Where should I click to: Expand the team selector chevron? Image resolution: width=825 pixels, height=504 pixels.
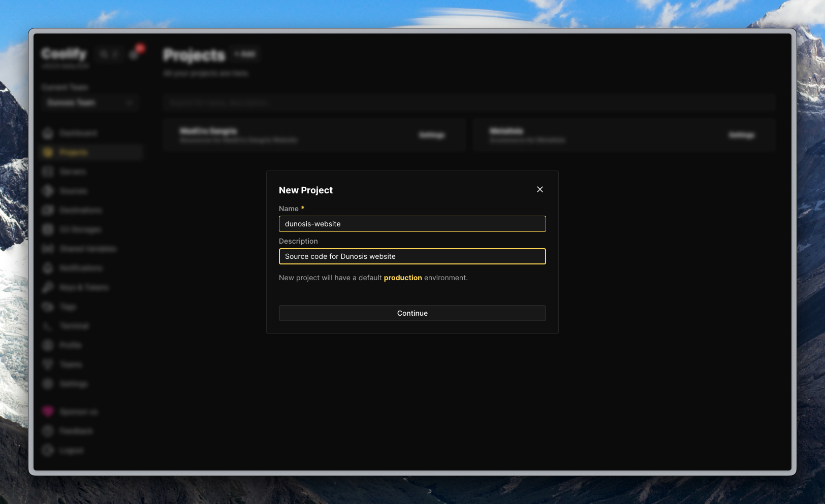[x=130, y=103]
